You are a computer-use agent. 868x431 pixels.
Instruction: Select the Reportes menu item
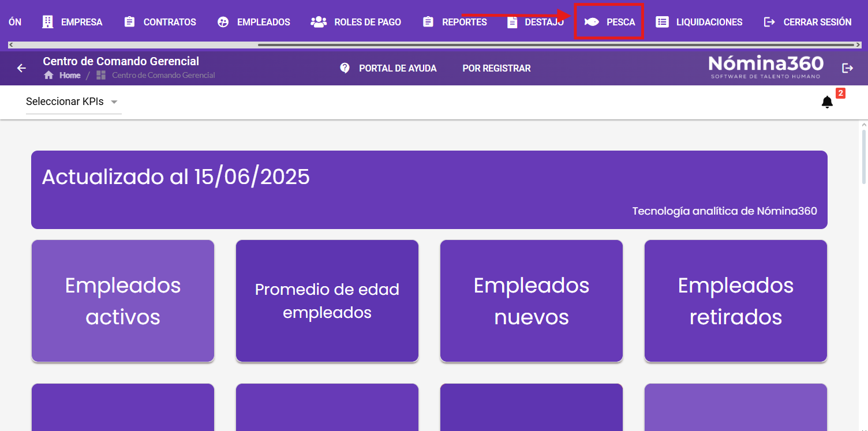tap(455, 22)
